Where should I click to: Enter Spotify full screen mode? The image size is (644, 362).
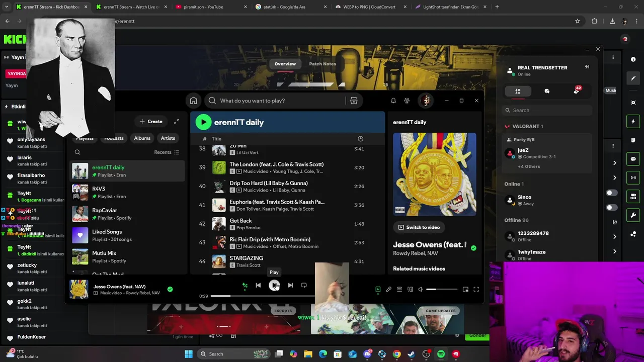click(476, 289)
